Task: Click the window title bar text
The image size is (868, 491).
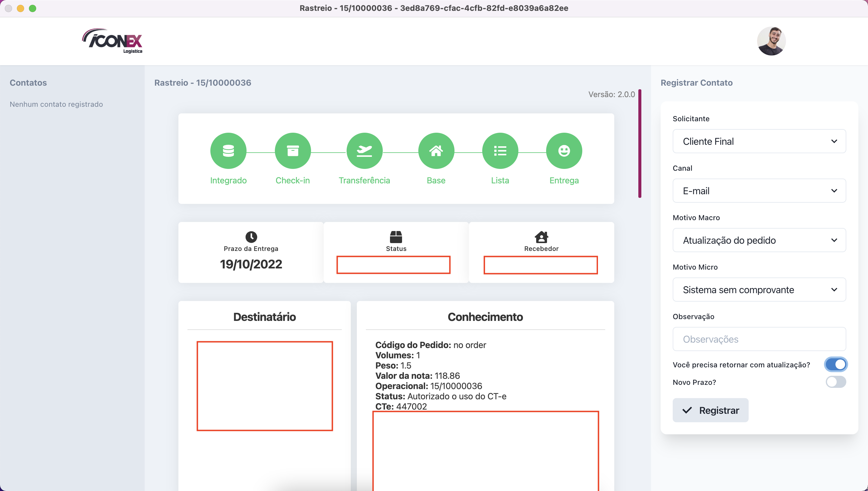Action: tap(434, 8)
